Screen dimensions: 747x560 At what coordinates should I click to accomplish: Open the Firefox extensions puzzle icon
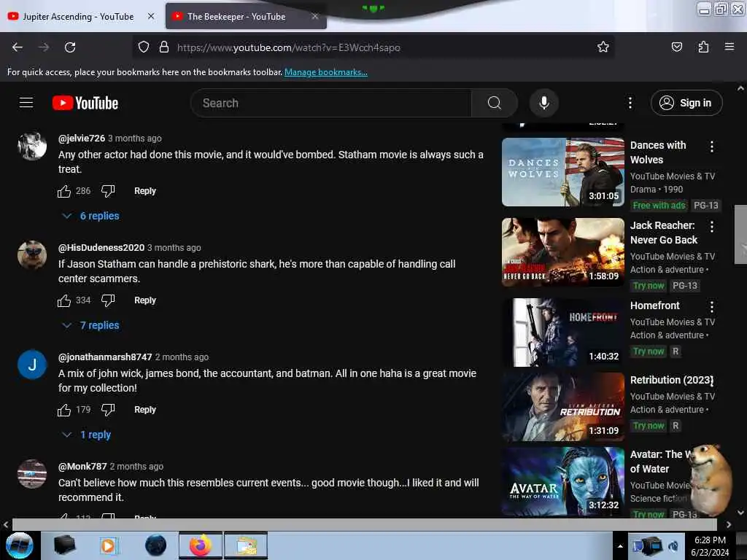point(703,47)
